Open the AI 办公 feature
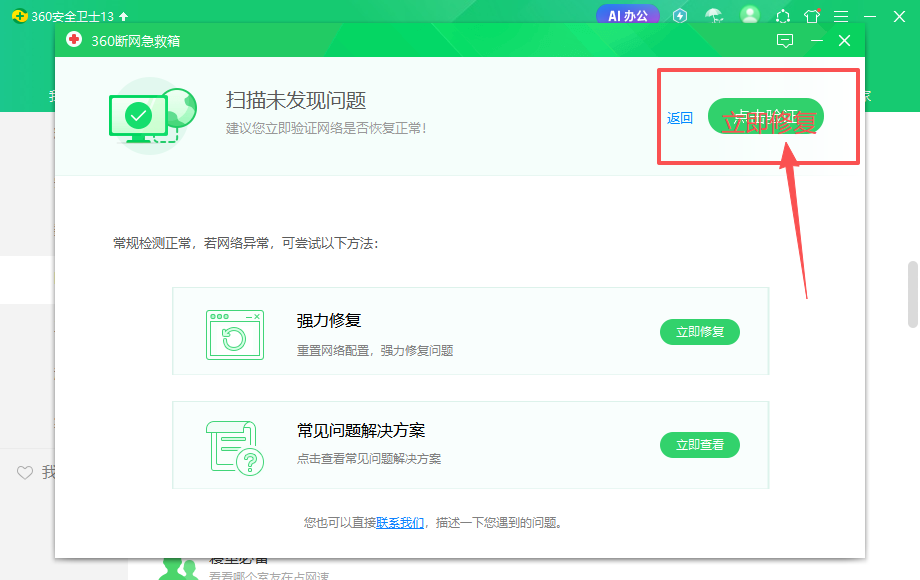Screen dimensions: 920x580 click(627, 16)
